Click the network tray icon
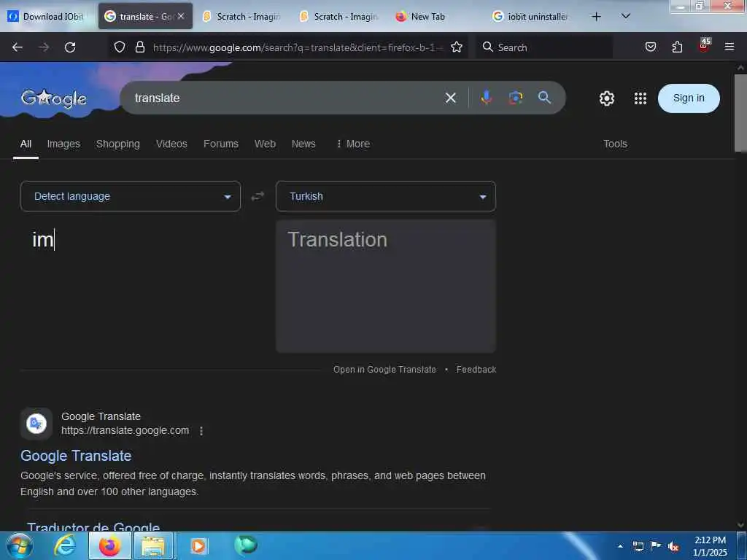Screen dimensions: 747x560 [x=638, y=546]
